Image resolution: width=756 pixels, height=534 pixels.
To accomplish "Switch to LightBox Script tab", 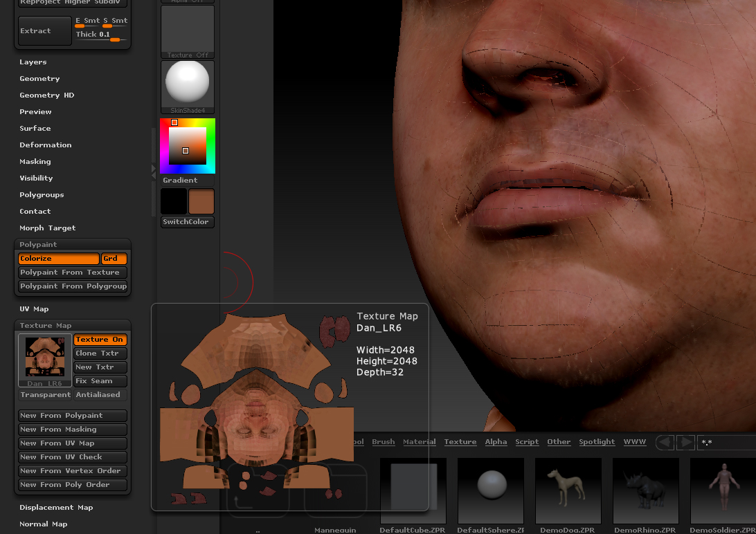I will tap(526, 442).
